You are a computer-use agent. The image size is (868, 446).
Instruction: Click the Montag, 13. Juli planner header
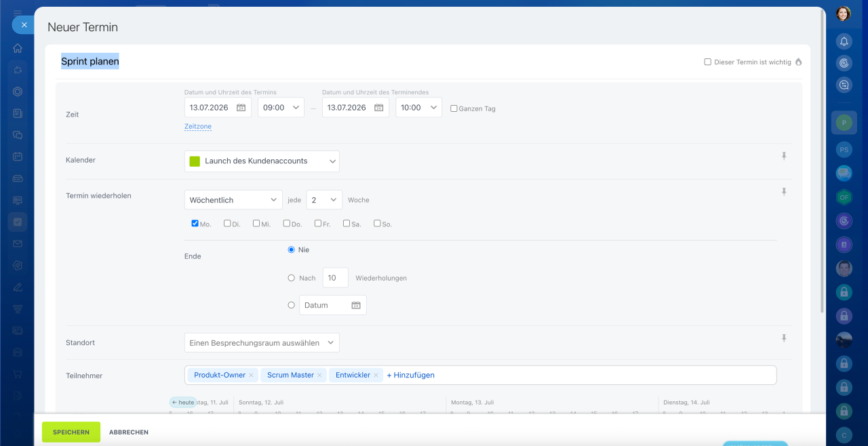click(x=471, y=402)
